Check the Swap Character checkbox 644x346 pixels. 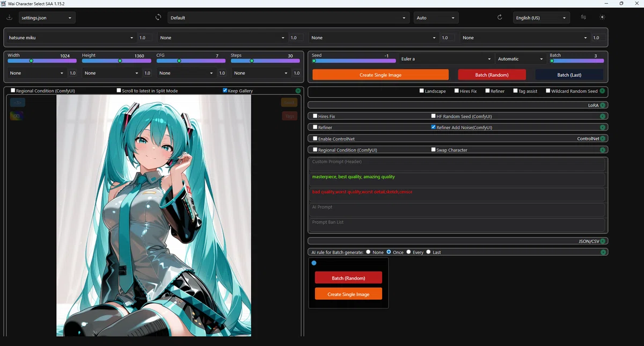tap(434, 150)
